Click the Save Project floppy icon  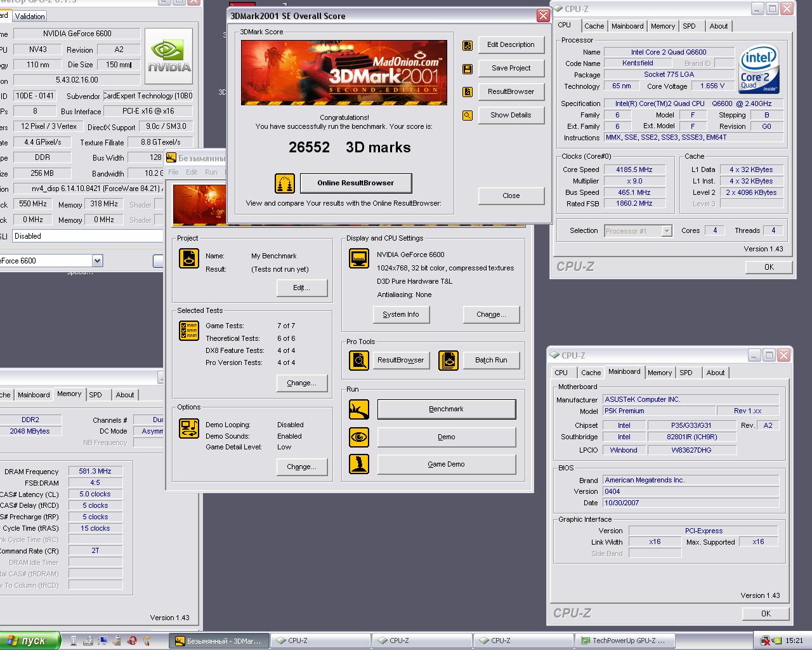(468, 69)
